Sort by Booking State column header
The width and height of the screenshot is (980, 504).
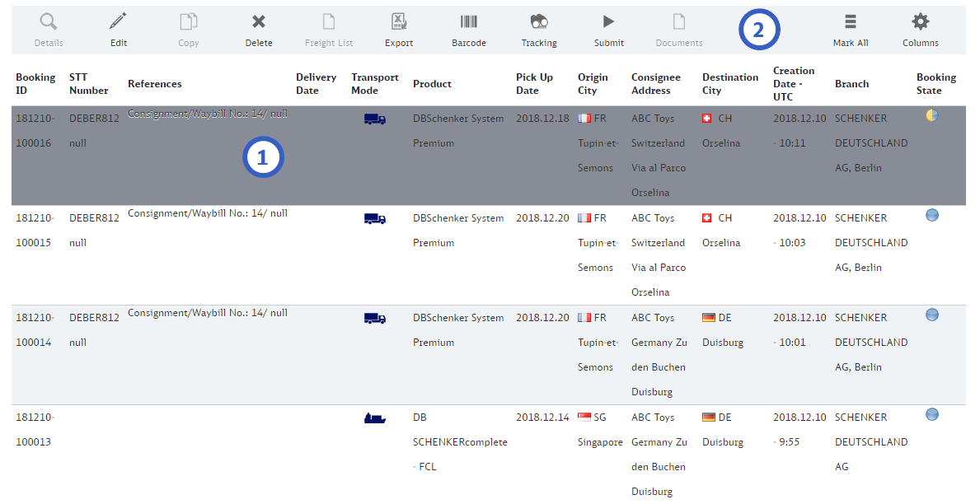pyautogui.click(x=936, y=84)
